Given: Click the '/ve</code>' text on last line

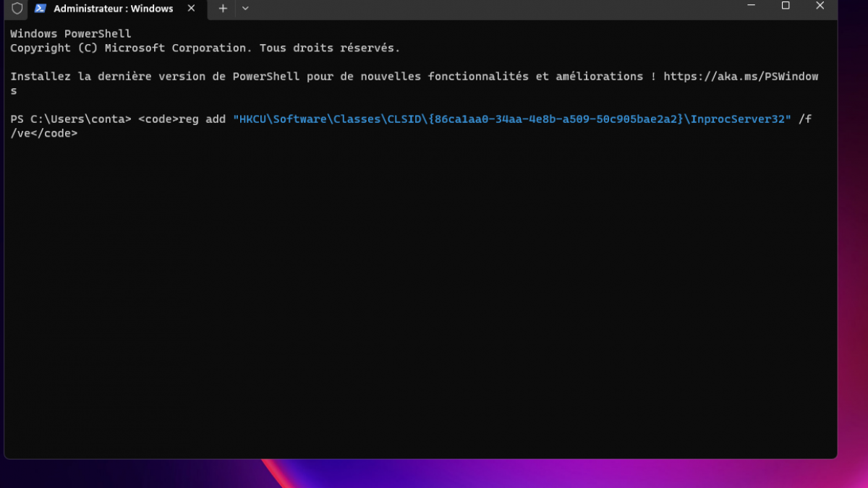Looking at the screenshot, I should [44, 134].
